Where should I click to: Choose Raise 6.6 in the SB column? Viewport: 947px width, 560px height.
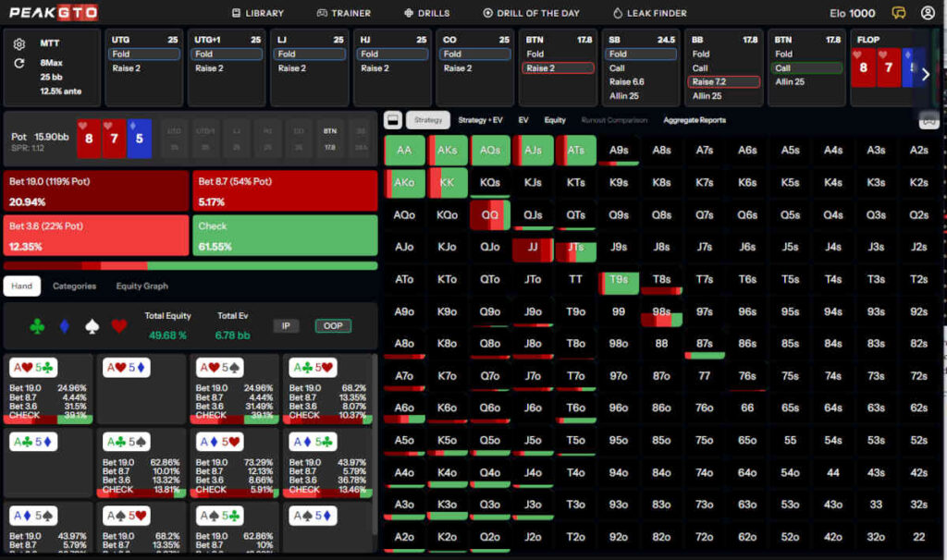[626, 82]
